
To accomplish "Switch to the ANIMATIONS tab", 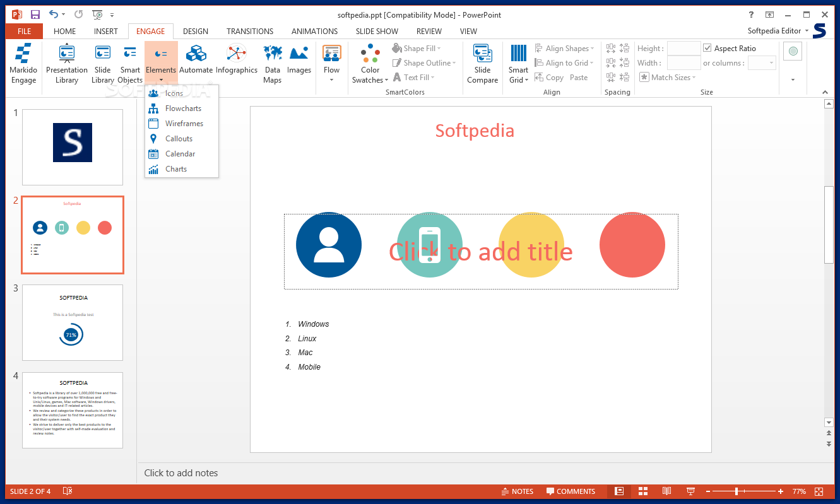I will (x=314, y=31).
